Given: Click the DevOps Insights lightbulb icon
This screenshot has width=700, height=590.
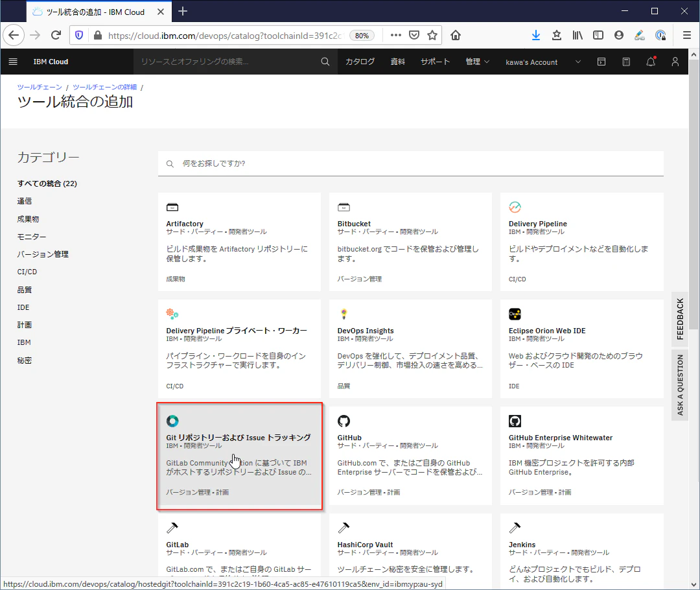Looking at the screenshot, I should (344, 314).
